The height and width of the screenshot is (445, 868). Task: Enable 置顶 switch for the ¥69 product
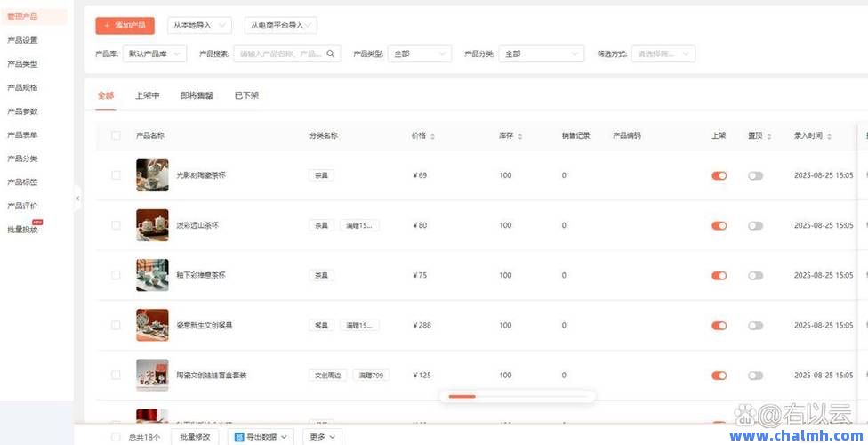point(756,175)
